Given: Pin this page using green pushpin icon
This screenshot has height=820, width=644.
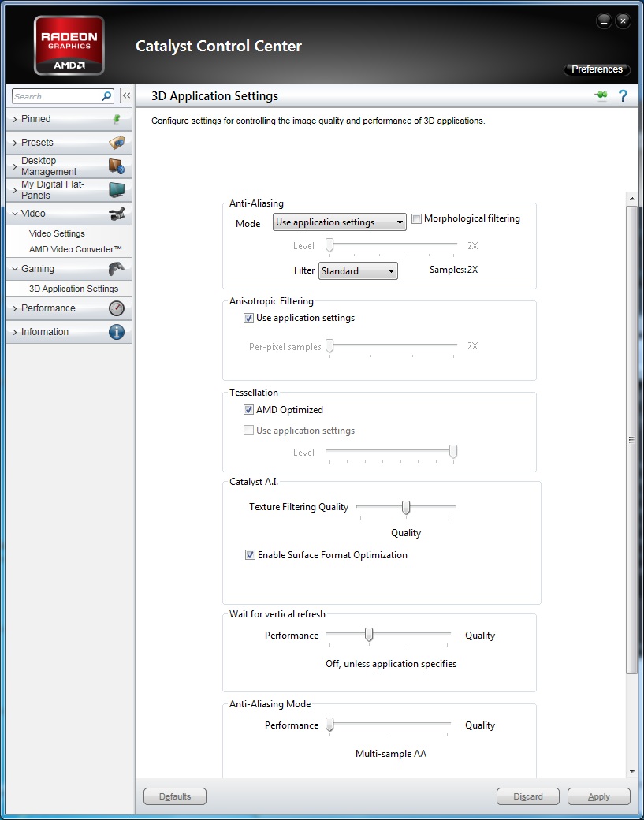Looking at the screenshot, I should [x=601, y=95].
